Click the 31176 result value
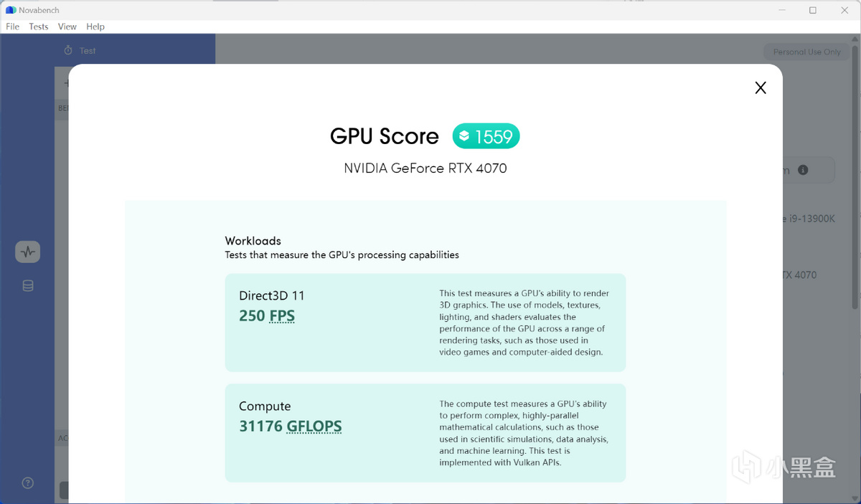Screen dimensions: 861x504 pos(260,427)
